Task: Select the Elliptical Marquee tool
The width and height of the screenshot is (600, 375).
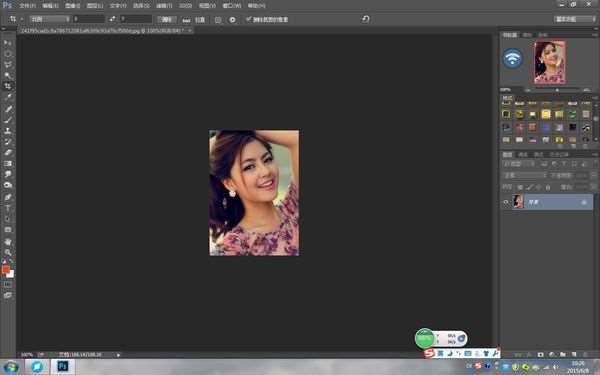Action: click(8, 54)
